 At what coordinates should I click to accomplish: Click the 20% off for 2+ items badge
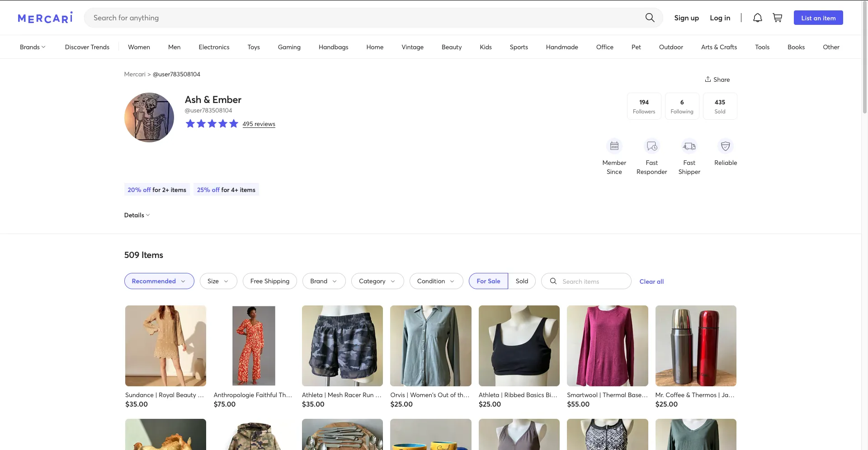click(x=157, y=190)
